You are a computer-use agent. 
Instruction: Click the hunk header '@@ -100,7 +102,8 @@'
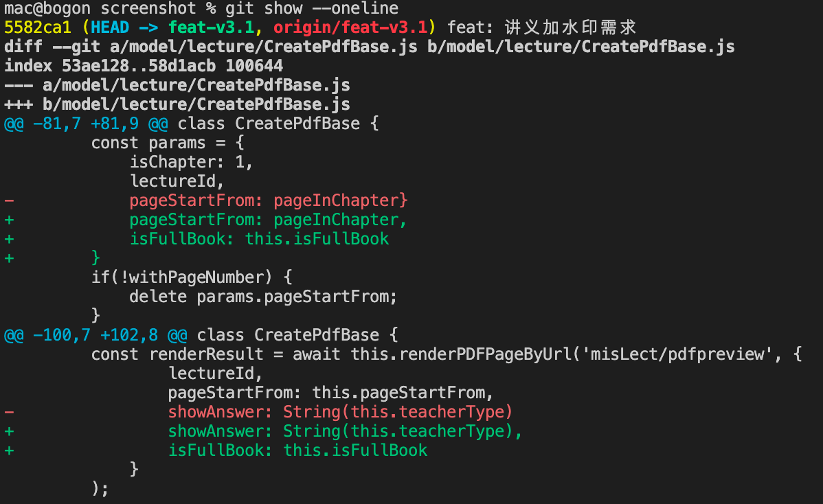[95, 335]
